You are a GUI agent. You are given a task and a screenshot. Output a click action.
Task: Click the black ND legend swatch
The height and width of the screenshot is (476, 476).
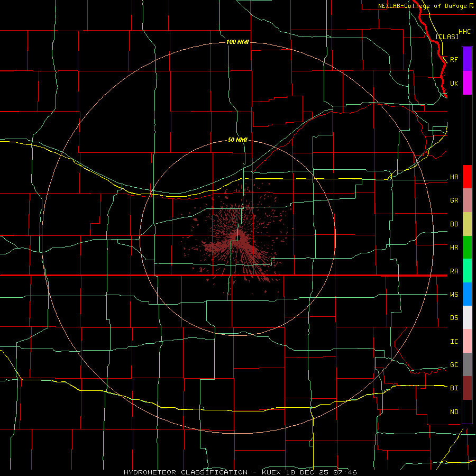467,411
